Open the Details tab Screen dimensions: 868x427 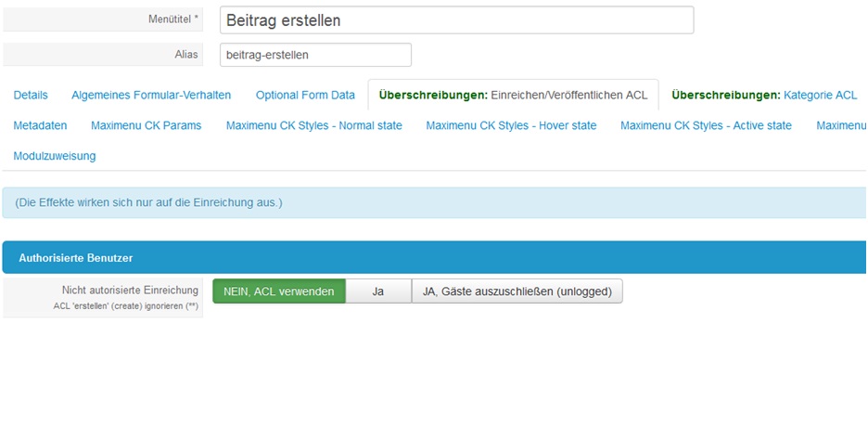pyautogui.click(x=31, y=95)
